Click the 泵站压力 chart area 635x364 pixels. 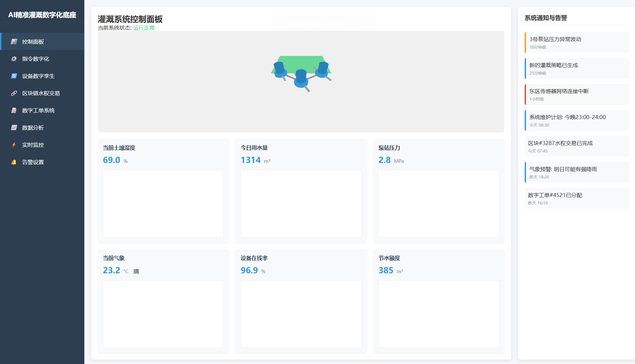[x=439, y=204]
